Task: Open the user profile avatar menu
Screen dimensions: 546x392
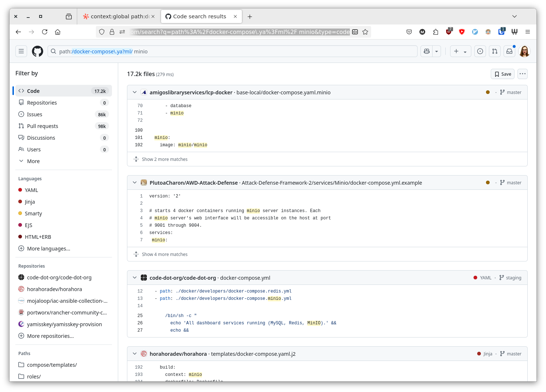Action: click(524, 51)
